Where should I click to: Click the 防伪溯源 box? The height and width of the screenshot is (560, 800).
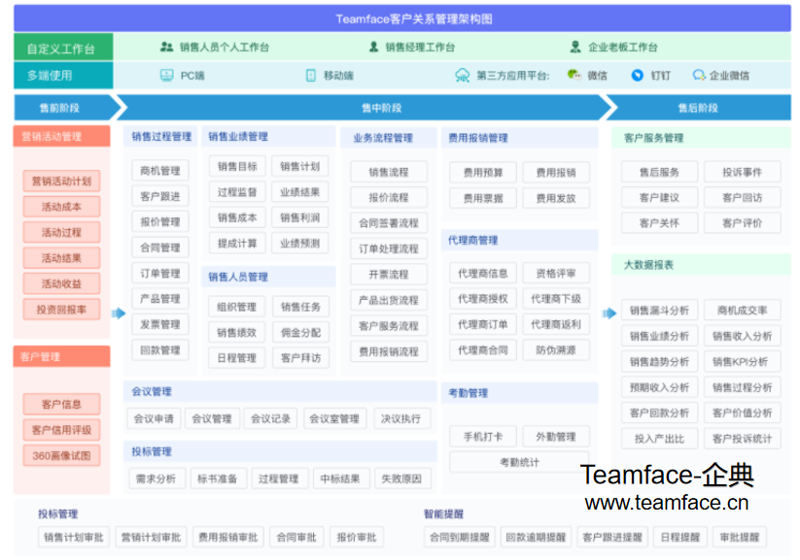(x=556, y=350)
